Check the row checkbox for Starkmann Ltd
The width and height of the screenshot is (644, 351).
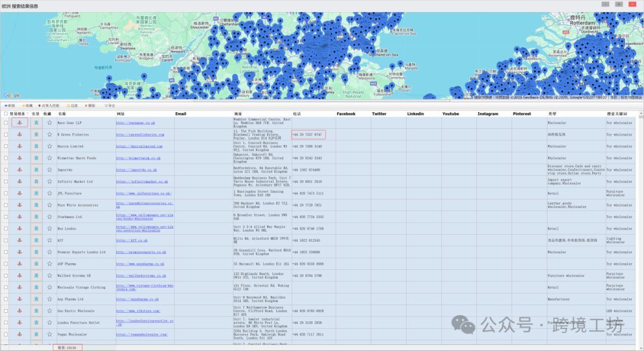click(x=6, y=217)
